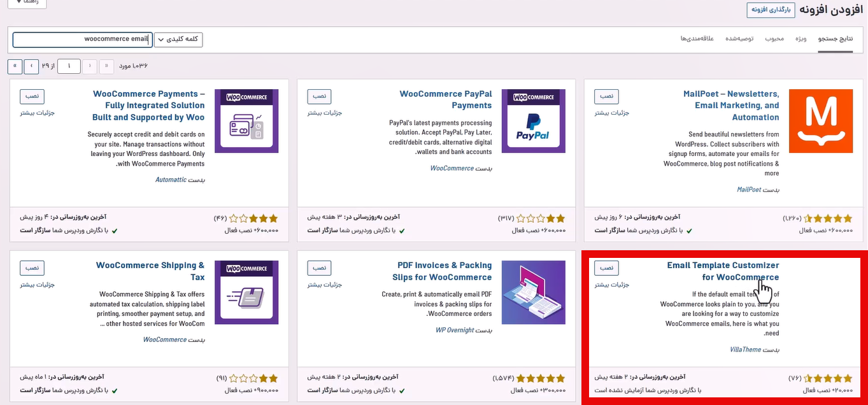This screenshot has height=405, width=868.
Task: Click inside the plugin search field
Action: coord(82,39)
